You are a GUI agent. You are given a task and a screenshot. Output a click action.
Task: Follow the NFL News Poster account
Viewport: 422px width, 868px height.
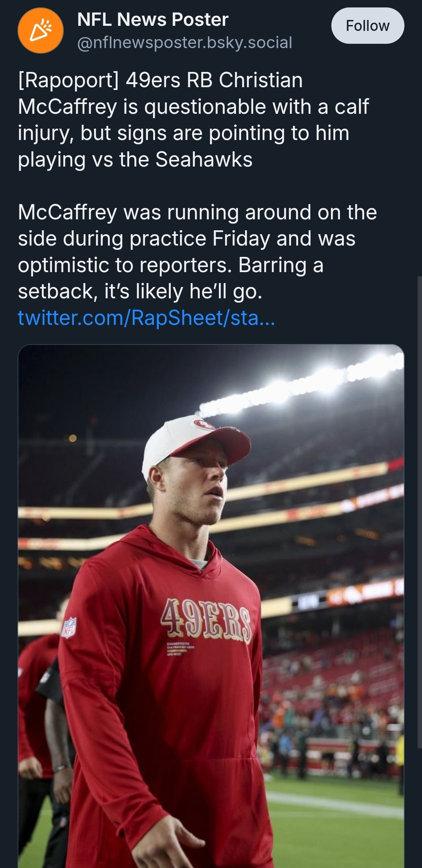(x=367, y=26)
